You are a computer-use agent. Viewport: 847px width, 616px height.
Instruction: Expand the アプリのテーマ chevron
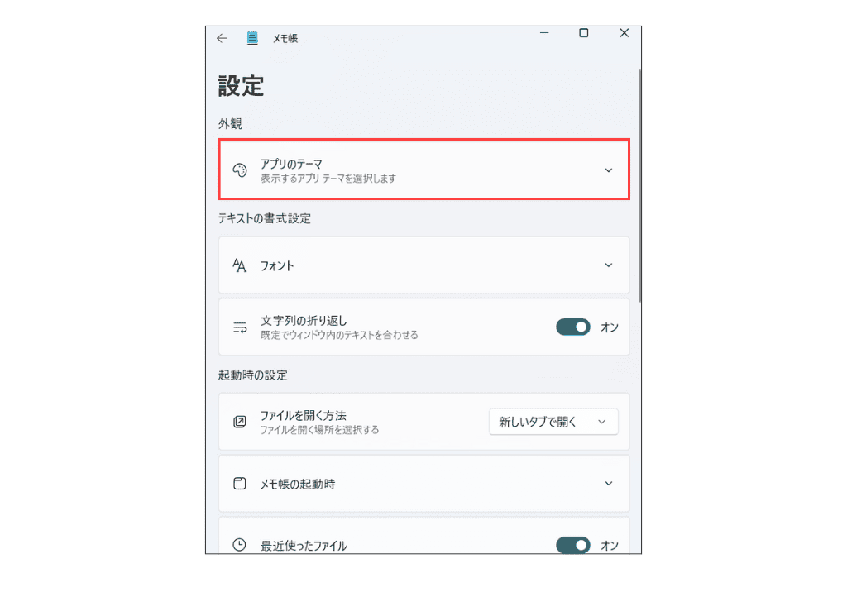coord(608,170)
